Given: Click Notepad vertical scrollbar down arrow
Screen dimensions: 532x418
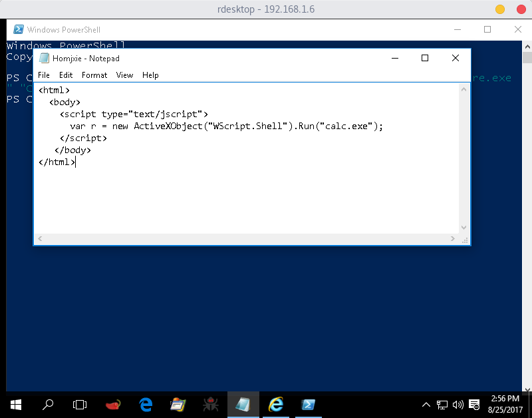Looking at the screenshot, I should pyautogui.click(x=464, y=228).
